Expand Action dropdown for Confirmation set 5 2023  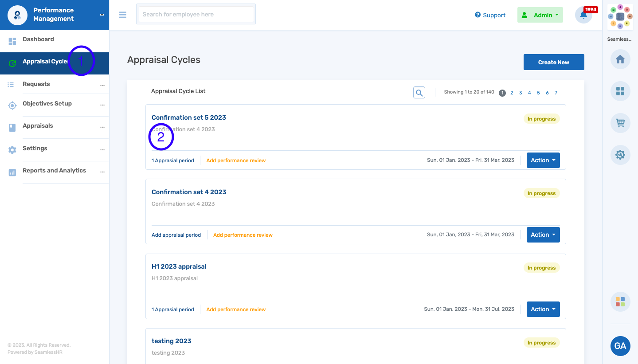(543, 160)
